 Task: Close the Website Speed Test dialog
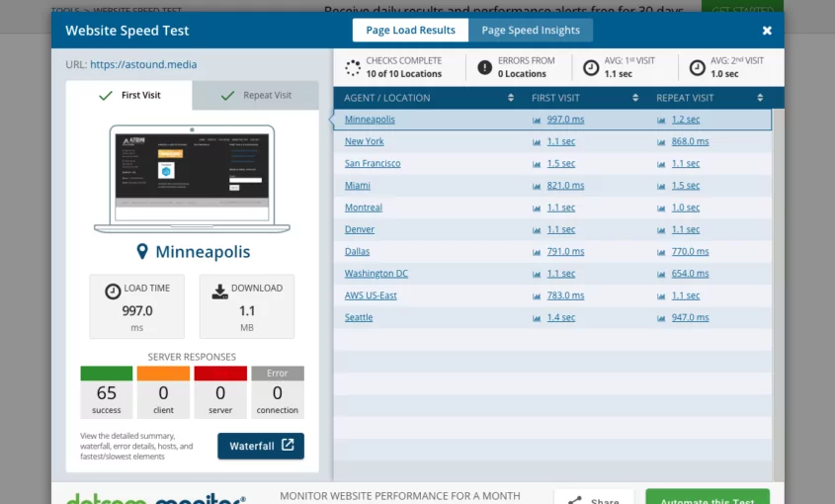click(x=767, y=31)
